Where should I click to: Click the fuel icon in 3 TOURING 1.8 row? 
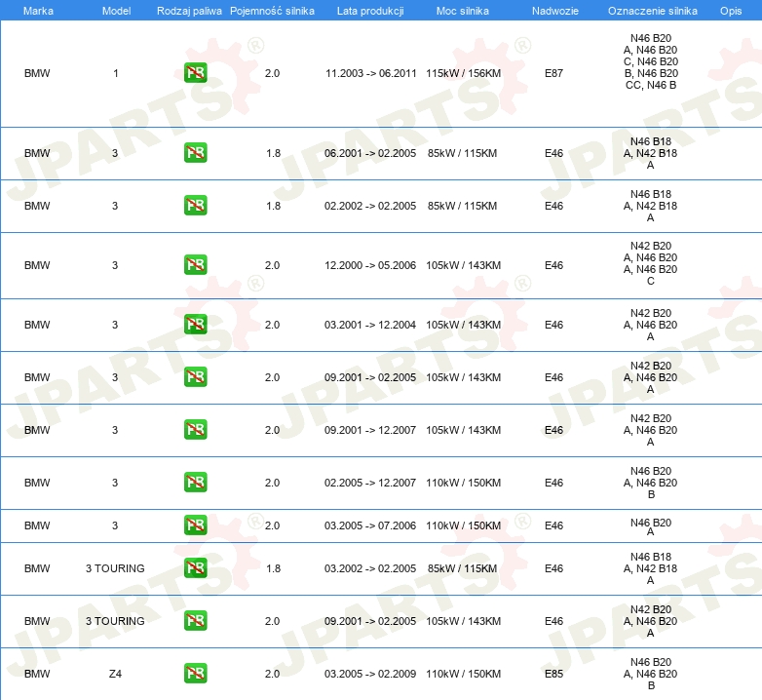point(195,567)
